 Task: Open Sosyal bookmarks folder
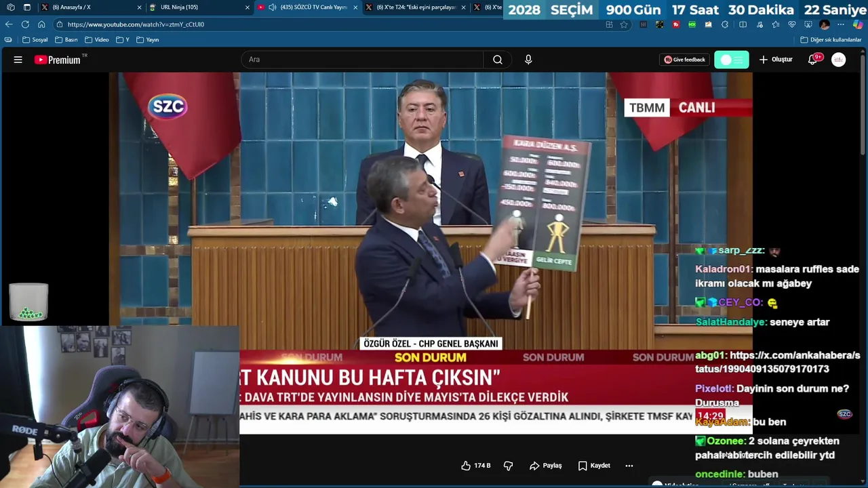pyautogui.click(x=35, y=40)
